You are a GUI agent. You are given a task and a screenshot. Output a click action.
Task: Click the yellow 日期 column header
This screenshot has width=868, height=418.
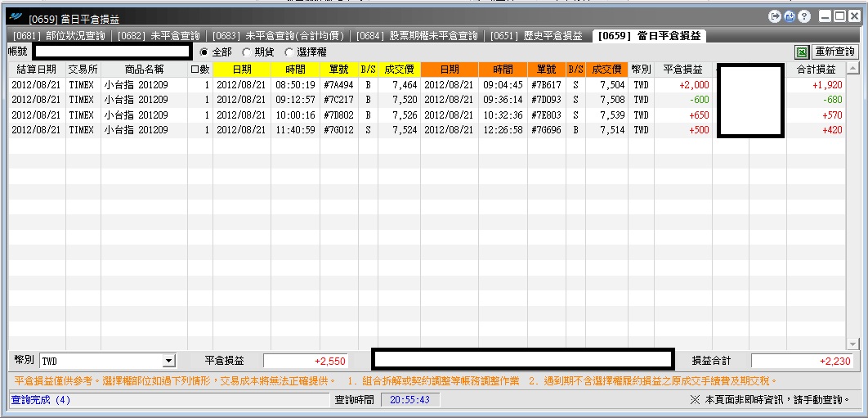[x=241, y=70]
